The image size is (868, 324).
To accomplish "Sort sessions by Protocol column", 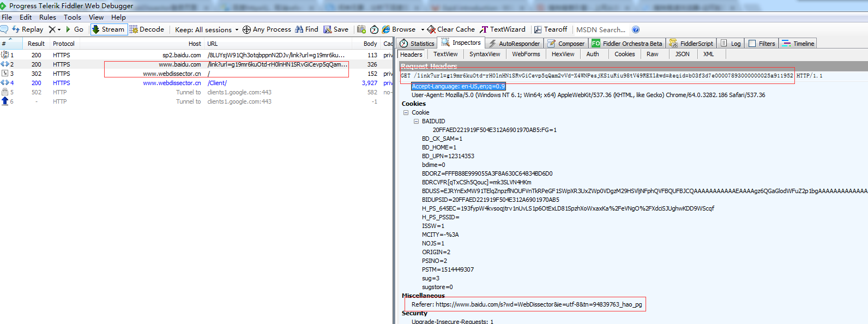I will coord(64,44).
